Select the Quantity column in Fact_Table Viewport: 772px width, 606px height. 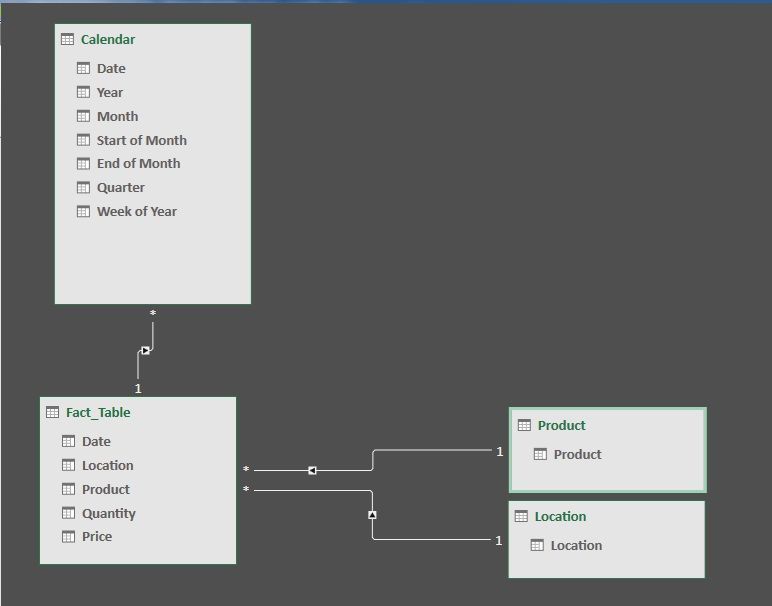109,513
